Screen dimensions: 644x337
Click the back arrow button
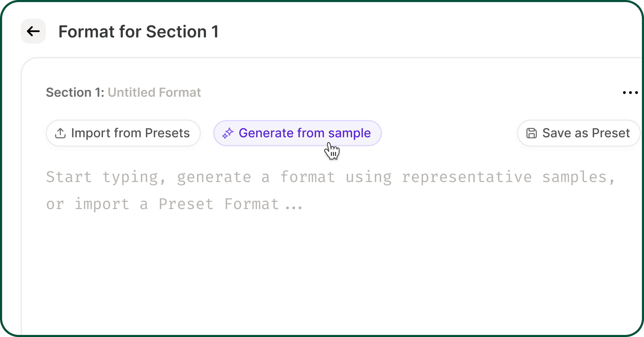click(33, 31)
